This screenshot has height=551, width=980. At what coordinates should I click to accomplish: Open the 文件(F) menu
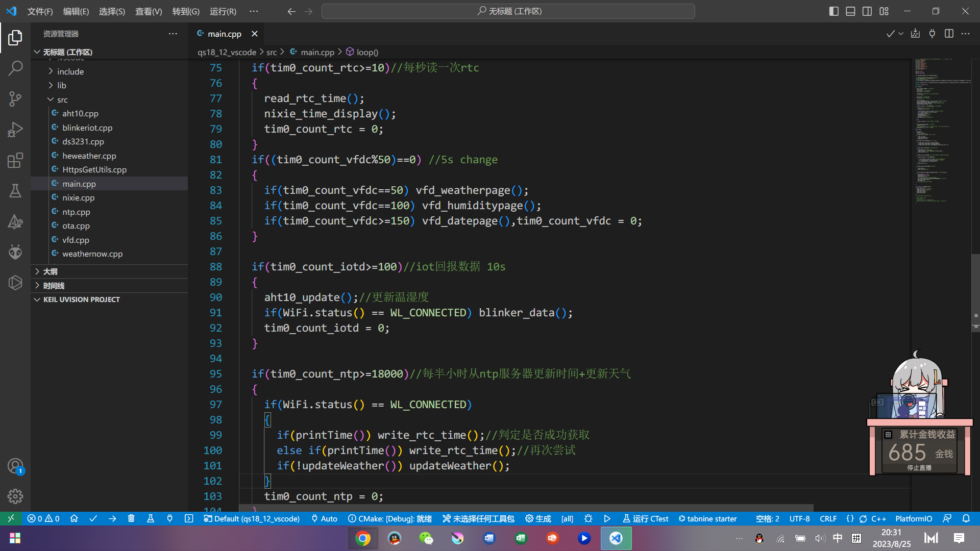40,11
